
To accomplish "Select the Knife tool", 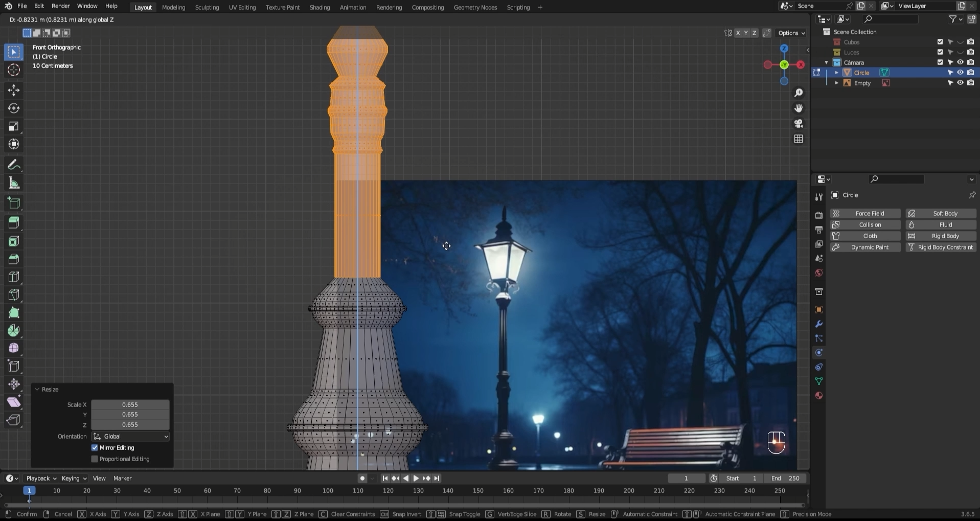I will click(x=14, y=295).
